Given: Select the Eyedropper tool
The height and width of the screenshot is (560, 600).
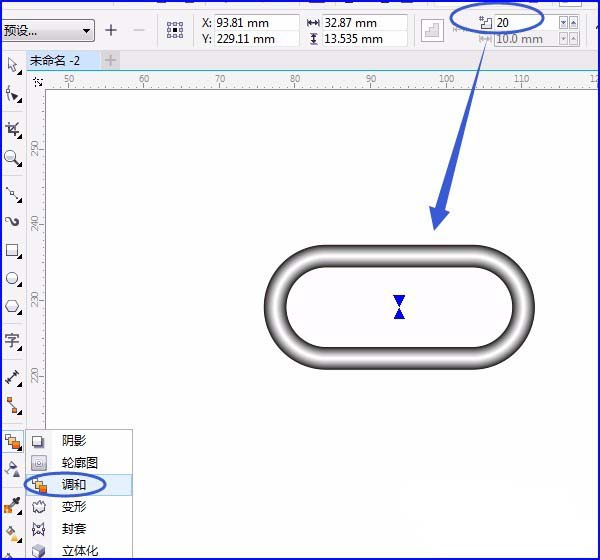Looking at the screenshot, I should pos(12,505).
